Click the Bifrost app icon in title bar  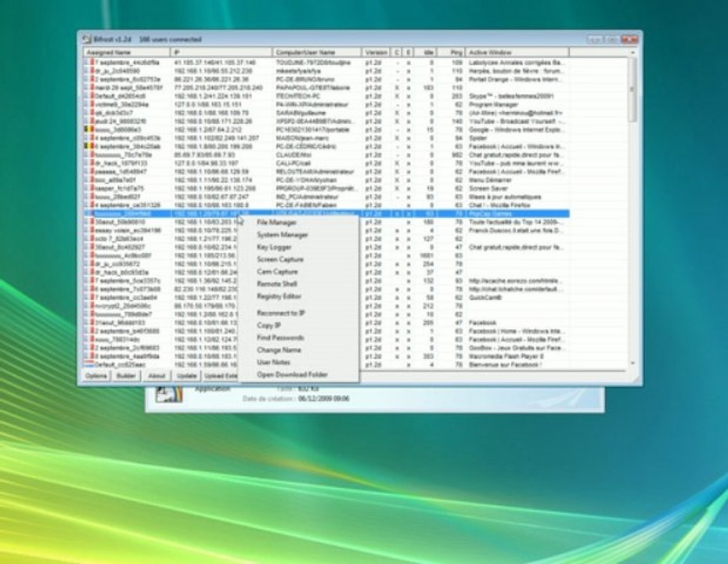pyautogui.click(x=87, y=39)
